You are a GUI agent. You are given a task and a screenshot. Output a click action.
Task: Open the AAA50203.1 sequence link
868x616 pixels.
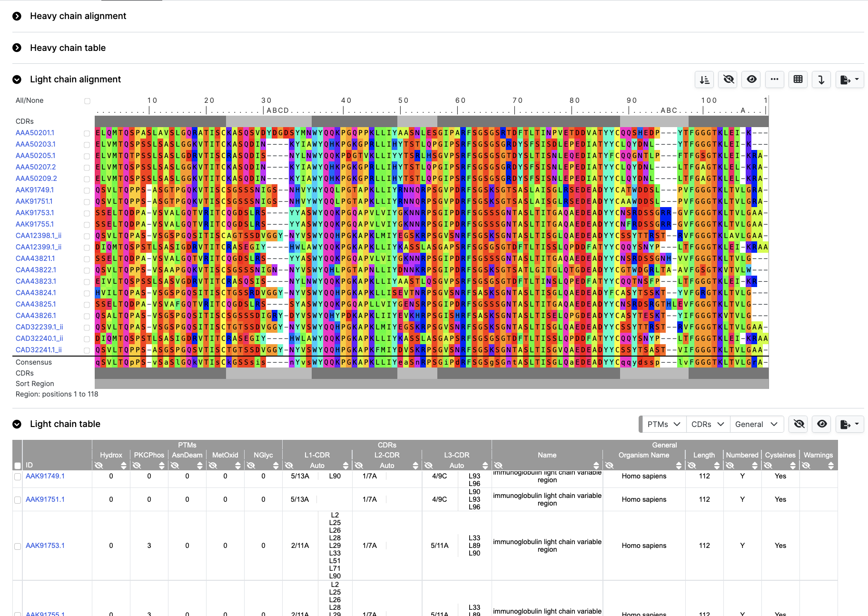[x=36, y=144]
